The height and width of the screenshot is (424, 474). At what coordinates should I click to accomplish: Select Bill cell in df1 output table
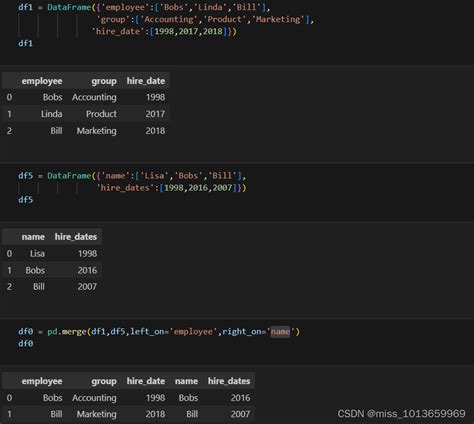pyautogui.click(x=56, y=131)
